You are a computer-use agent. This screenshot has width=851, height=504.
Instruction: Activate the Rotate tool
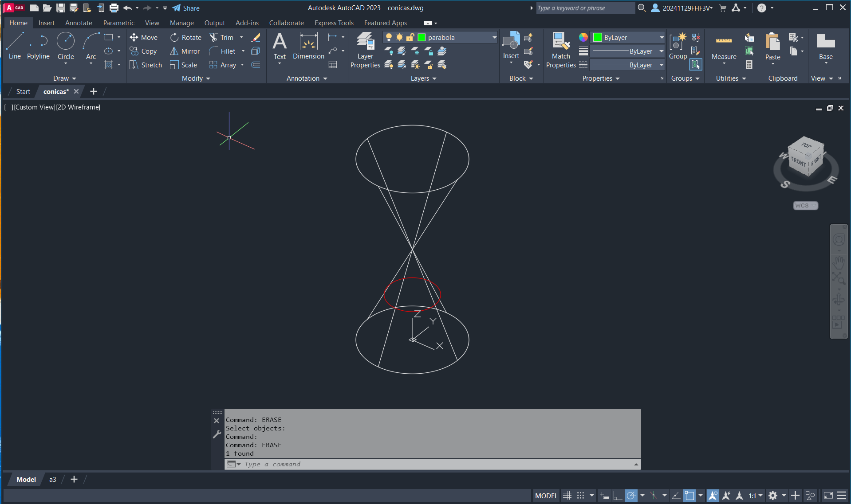coord(186,38)
